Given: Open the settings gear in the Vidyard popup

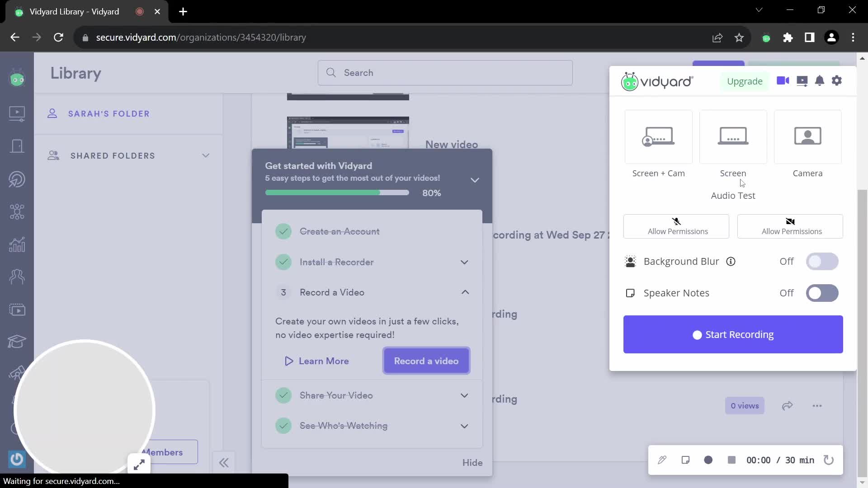Looking at the screenshot, I should click(837, 81).
